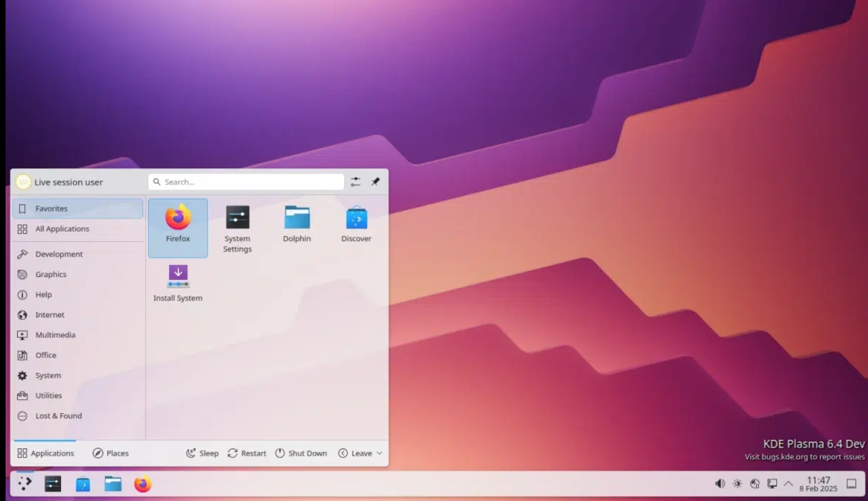Open Dolphin file manager in Favorites grid
The height and width of the screenshot is (501, 868).
(297, 228)
